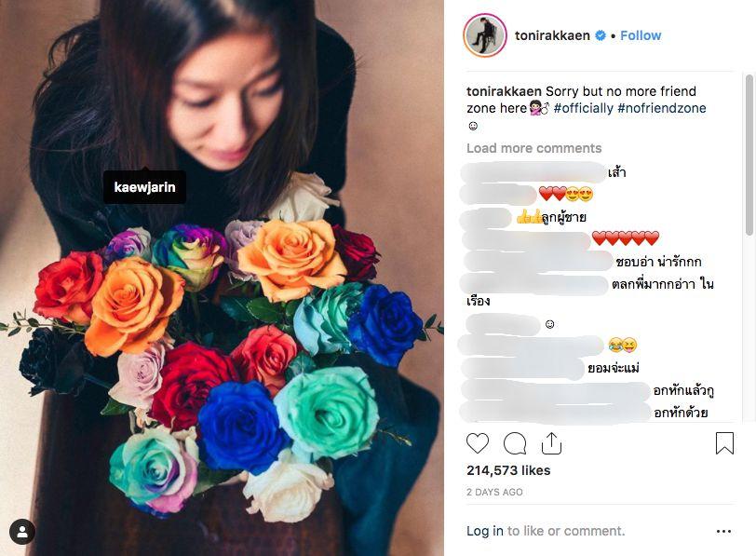Share the post with the share icon
The width and height of the screenshot is (756, 556).
click(x=551, y=443)
